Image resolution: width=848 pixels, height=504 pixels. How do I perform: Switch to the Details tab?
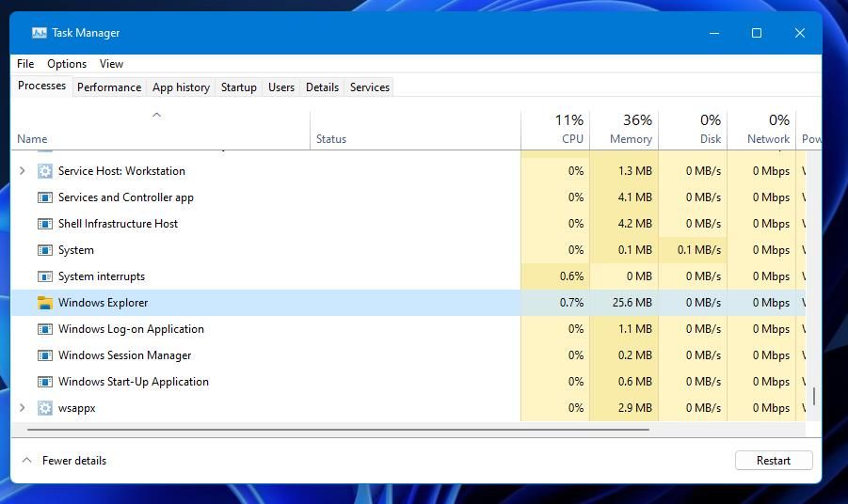click(322, 87)
